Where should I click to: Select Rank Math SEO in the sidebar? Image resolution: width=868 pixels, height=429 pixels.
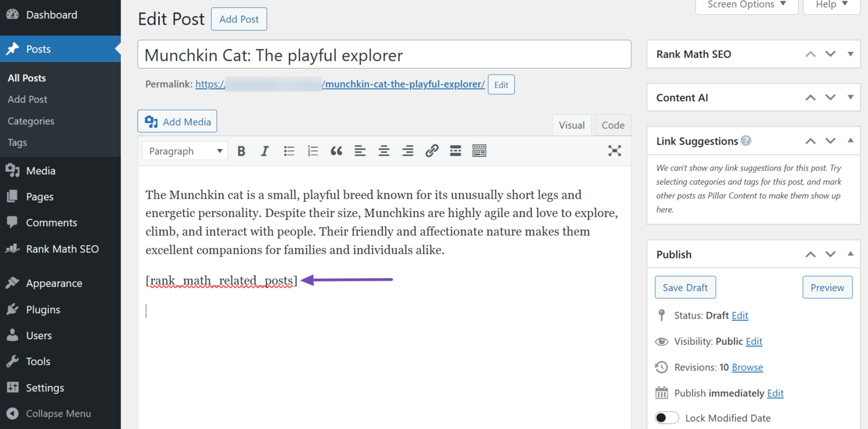pos(62,249)
